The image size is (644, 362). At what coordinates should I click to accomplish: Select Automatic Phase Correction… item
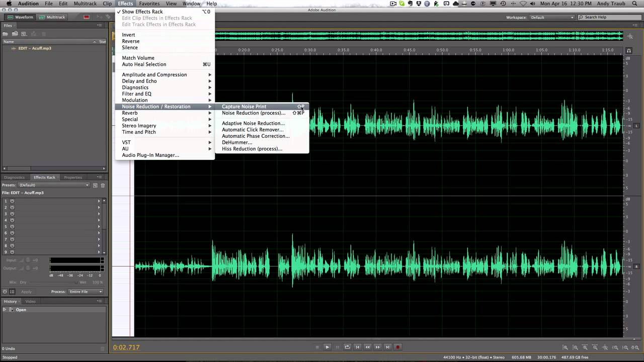(263, 136)
